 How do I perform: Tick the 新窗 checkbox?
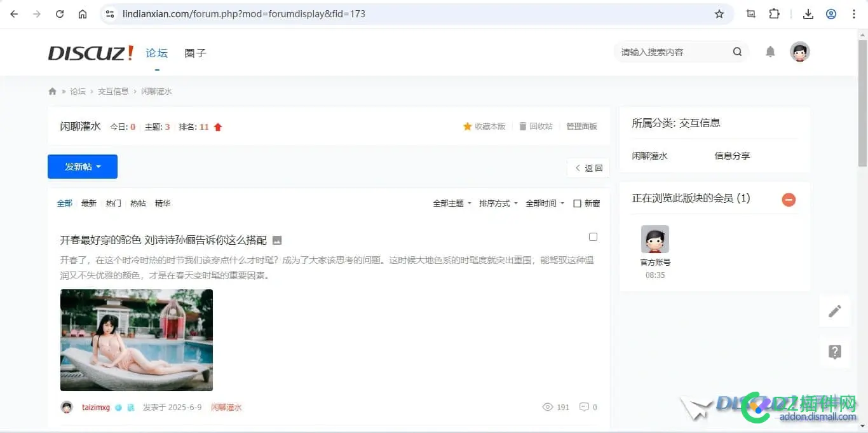577,203
